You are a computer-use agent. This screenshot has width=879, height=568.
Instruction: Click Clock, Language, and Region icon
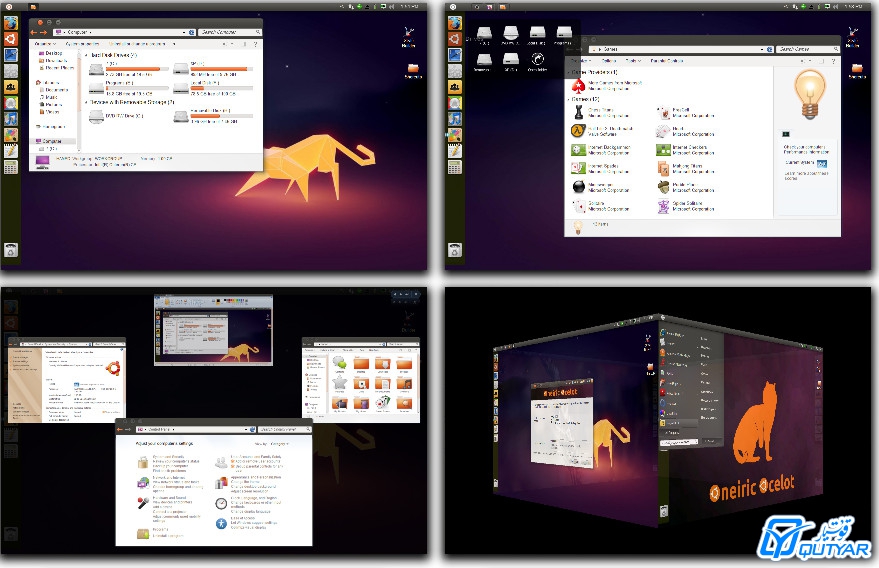(221, 503)
